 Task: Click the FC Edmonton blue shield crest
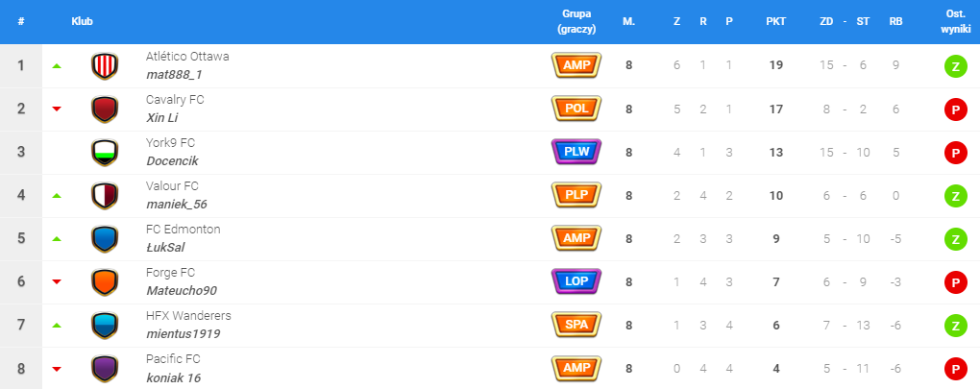(x=105, y=238)
